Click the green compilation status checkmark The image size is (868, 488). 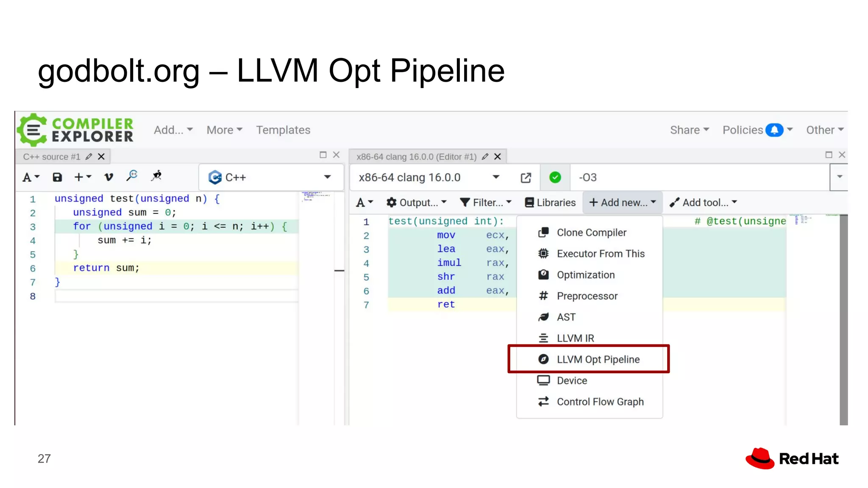coord(555,177)
